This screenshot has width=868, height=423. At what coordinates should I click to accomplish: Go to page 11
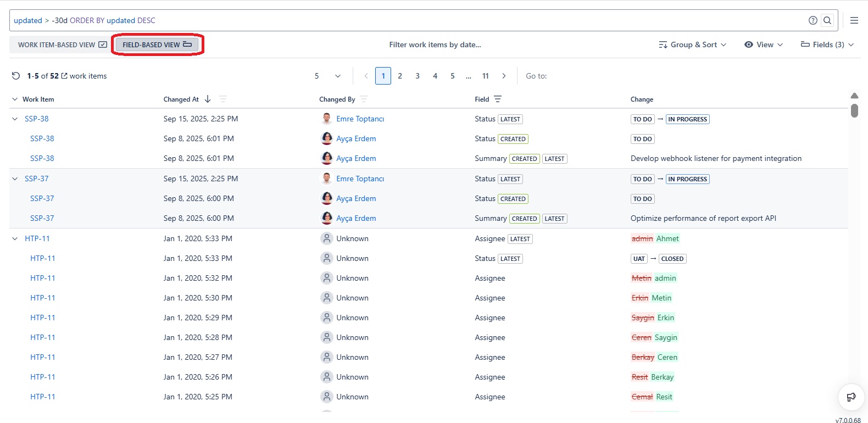coord(486,76)
